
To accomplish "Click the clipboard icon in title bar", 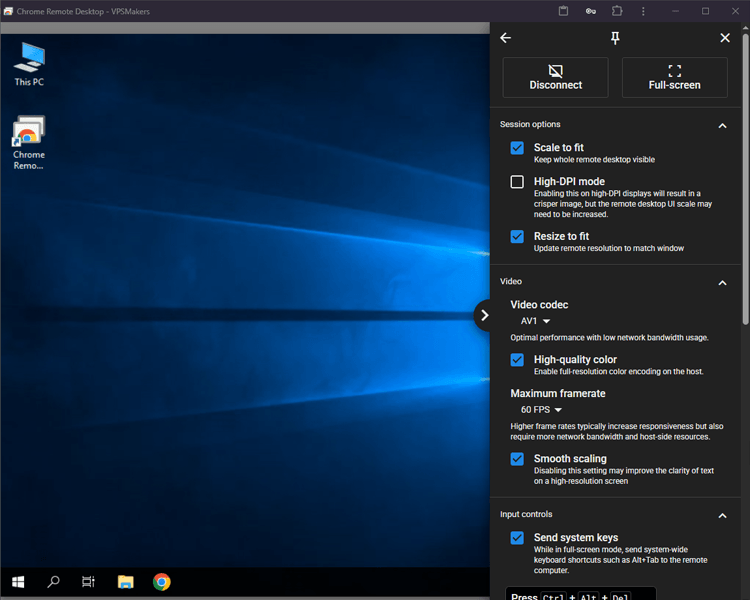I will 563,11.
